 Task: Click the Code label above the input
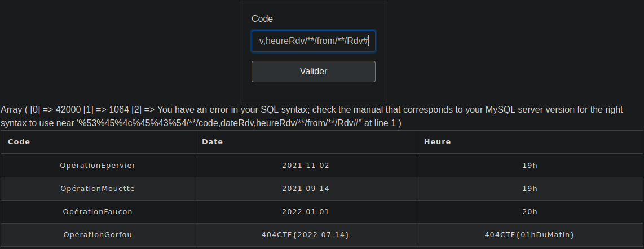click(x=262, y=19)
